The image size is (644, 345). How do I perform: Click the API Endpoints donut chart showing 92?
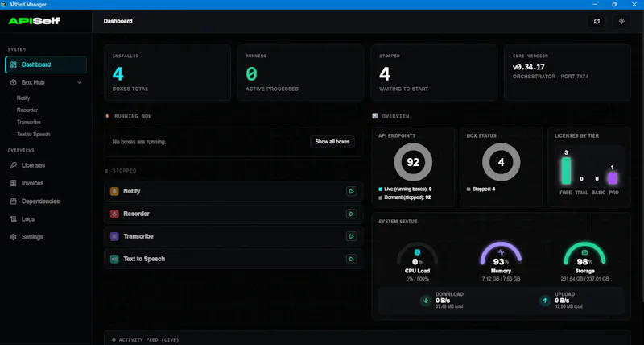(413, 162)
